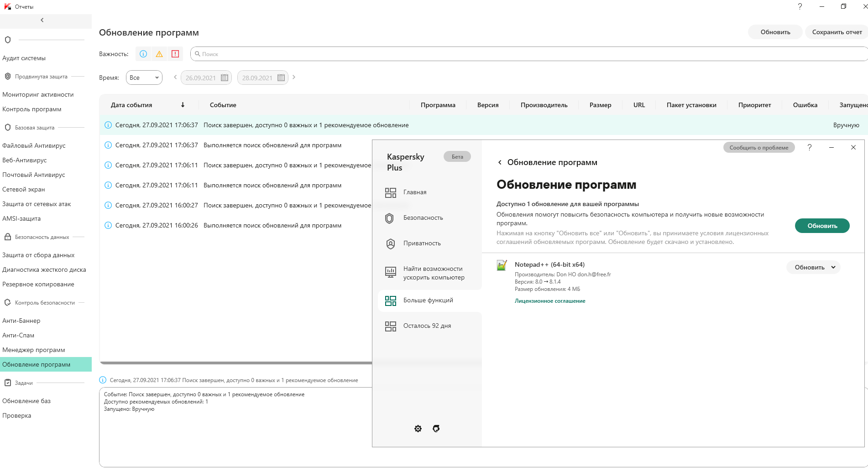Go to the next date range arrow

point(294,77)
